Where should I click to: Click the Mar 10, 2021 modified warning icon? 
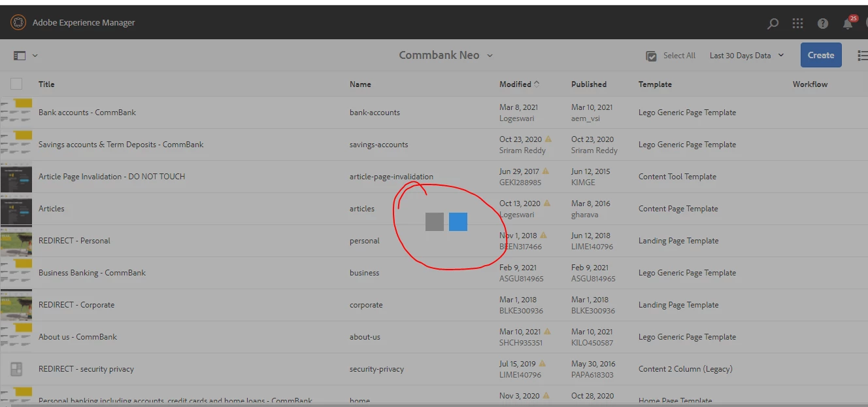pyautogui.click(x=547, y=331)
